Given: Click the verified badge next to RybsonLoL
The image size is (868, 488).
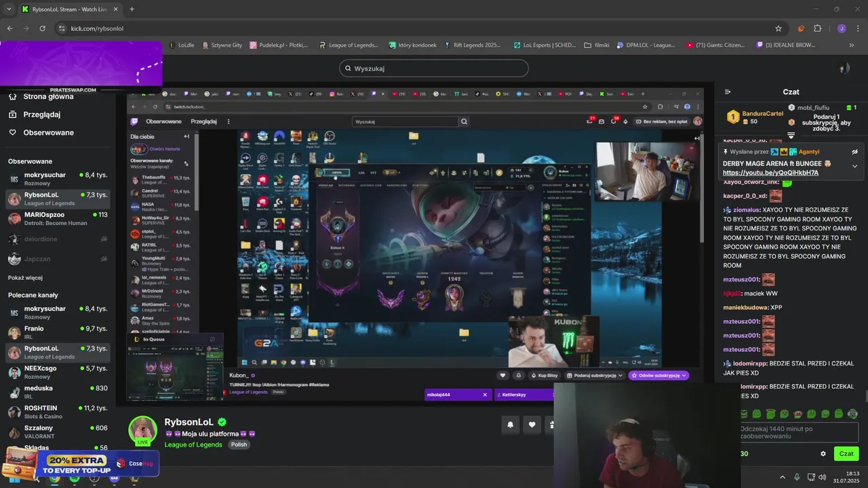Looking at the screenshot, I should coord(222,422).
